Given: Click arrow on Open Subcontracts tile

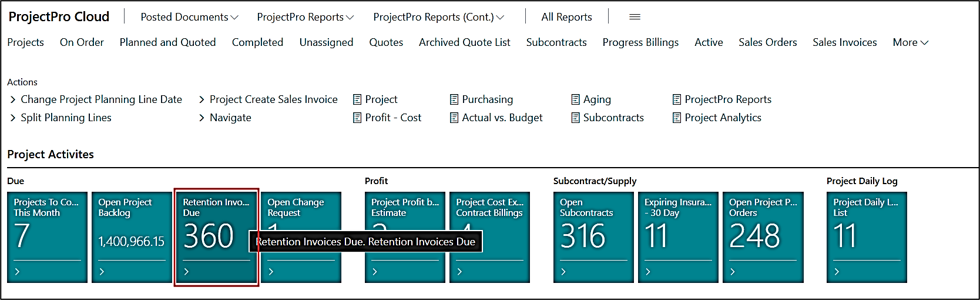Looking at the screenshot, I should [564, 272].
